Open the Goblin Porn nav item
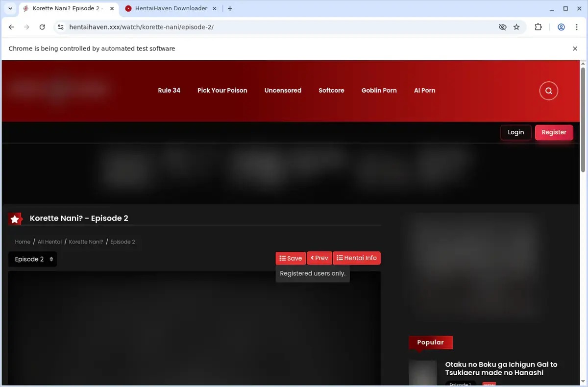The image size is (588, 387). click(x=379, y=91)
